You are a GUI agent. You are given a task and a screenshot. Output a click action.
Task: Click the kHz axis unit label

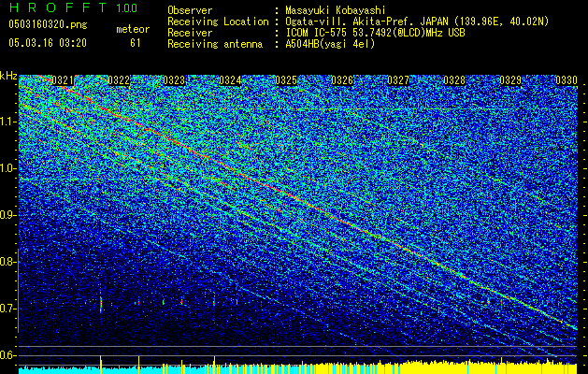[8, 76]
